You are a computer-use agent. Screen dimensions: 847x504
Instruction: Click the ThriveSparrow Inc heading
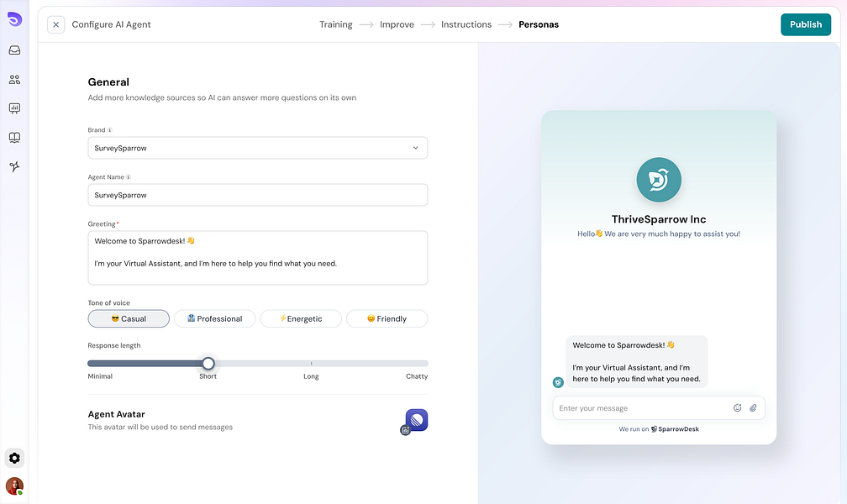tap(659, 218)
